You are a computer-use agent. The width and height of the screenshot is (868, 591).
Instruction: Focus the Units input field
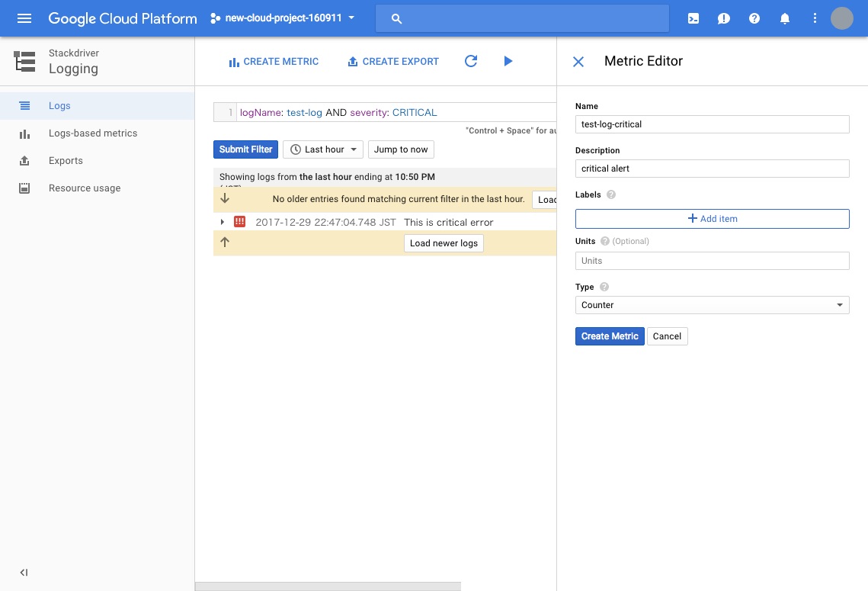tap(712, 261)
